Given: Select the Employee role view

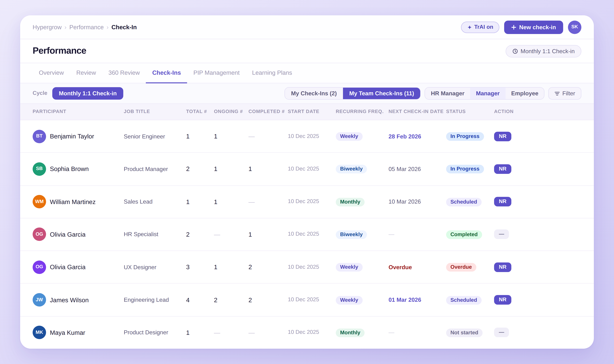Looking at the screenshot, I should pos(524,93).
